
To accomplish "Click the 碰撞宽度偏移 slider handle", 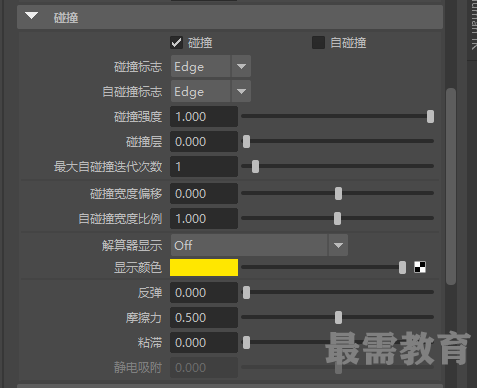I will tap(338, 193).
